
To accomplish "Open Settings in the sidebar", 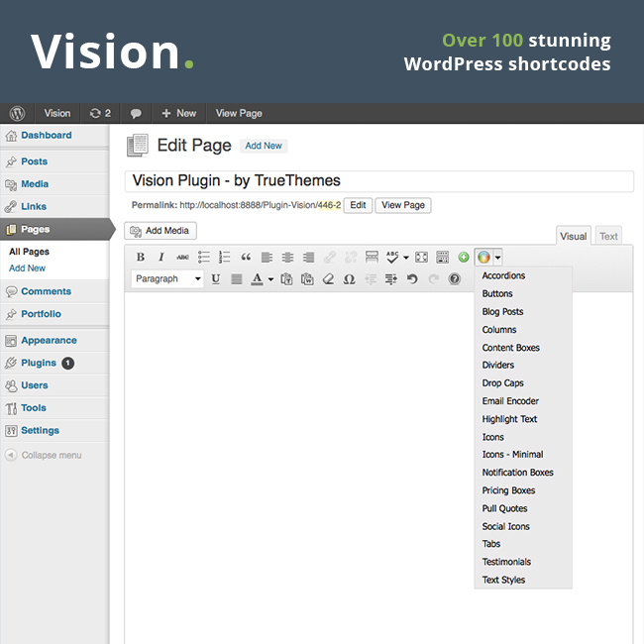I will pyautogui.click(x=40, y=430).
